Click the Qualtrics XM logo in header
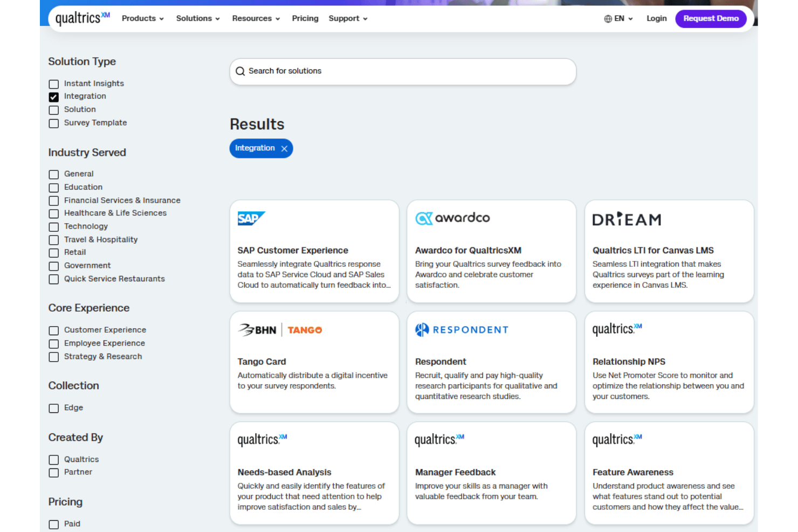798x532 pixels. click(82, 18)
